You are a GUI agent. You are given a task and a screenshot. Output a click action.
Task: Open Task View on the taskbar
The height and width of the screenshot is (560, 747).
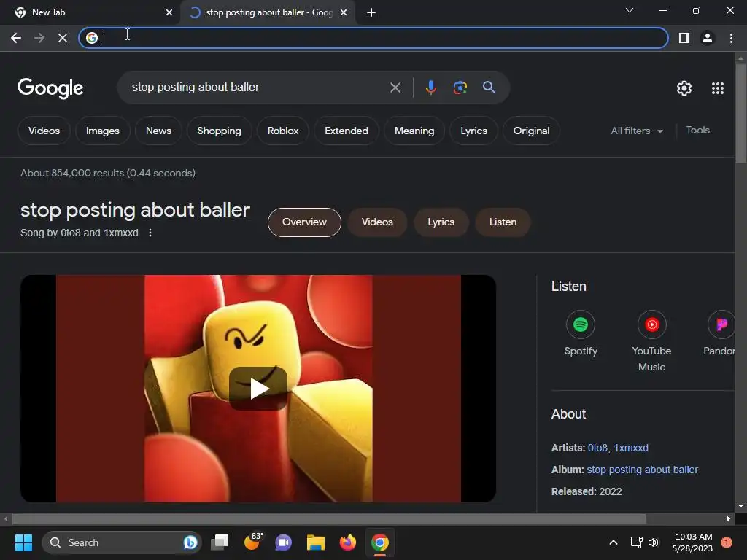(x=220, y=542)
